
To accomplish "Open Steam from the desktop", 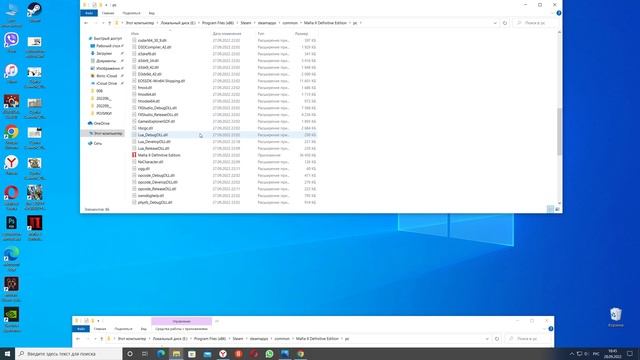I will click(34, 11).
